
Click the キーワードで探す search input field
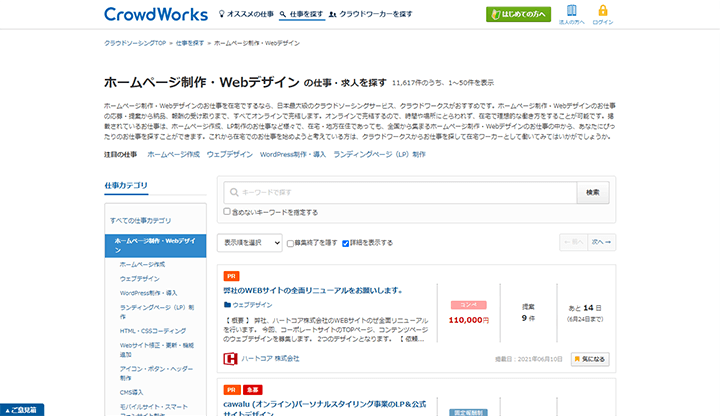coord(395,192)
